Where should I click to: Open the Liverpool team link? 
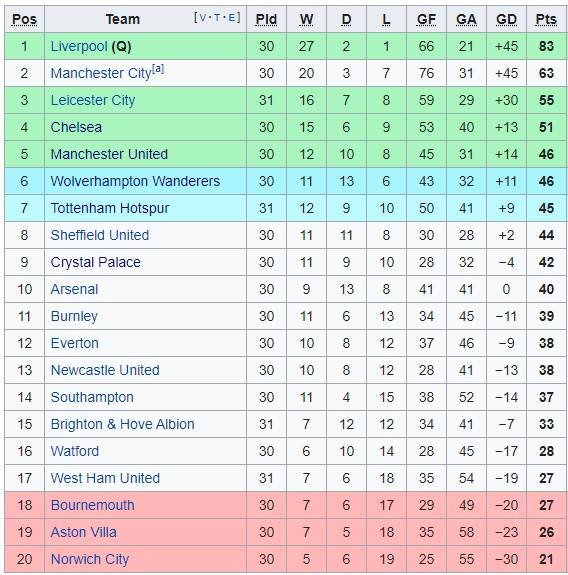pyautogui.click(x=79, y=47)
